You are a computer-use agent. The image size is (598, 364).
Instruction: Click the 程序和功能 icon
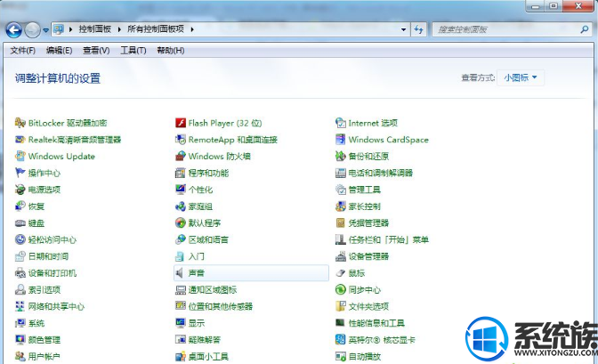click(181, 173)
